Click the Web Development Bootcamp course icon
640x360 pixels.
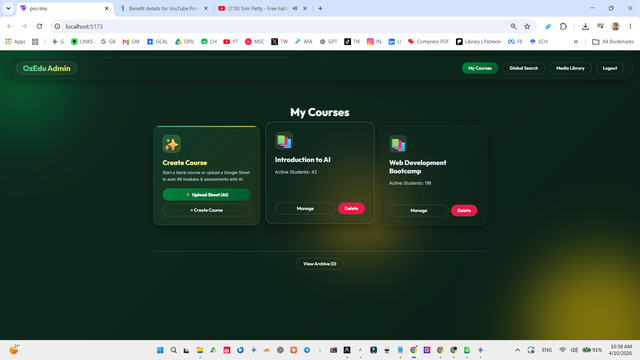click(x=398, y=144)
